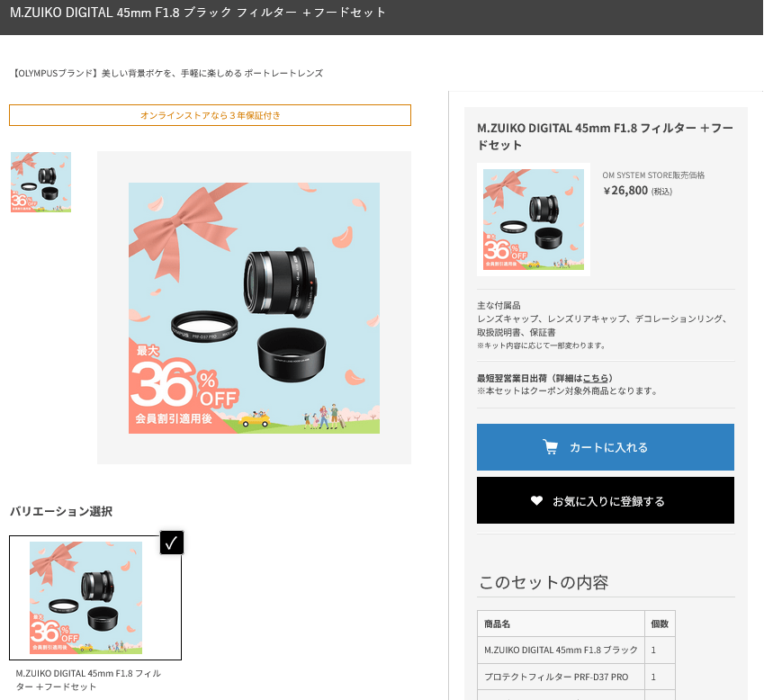Select the small gallery thumbnail at top left
Screen dimensions: 764x700
(40, 182)
